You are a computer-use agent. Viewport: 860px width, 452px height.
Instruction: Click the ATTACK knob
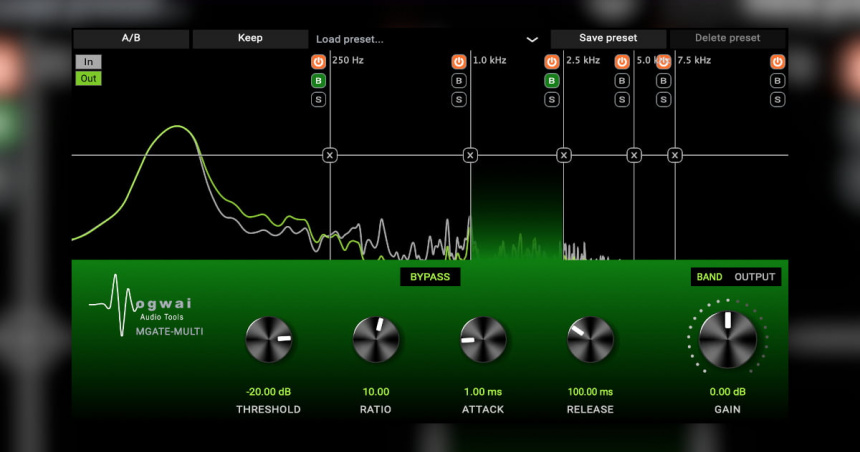coord(483,340)
